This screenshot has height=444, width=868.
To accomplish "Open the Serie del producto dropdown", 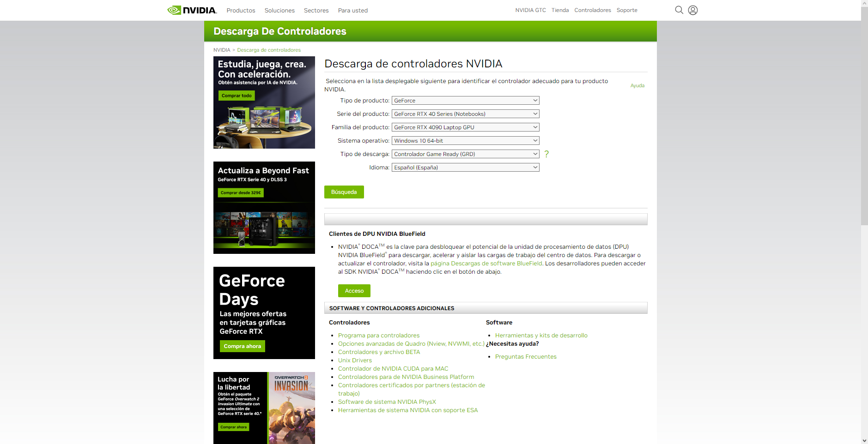I will click(x=466, y=114).
